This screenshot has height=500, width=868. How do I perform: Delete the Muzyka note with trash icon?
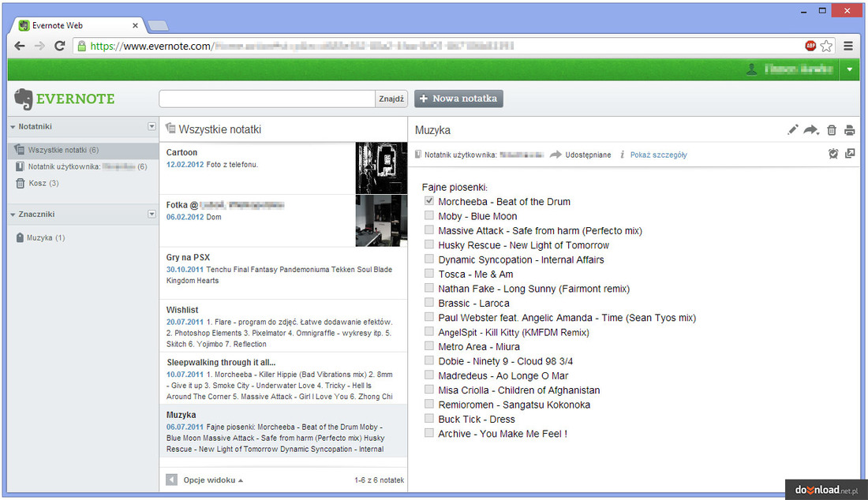coord(832,130)
